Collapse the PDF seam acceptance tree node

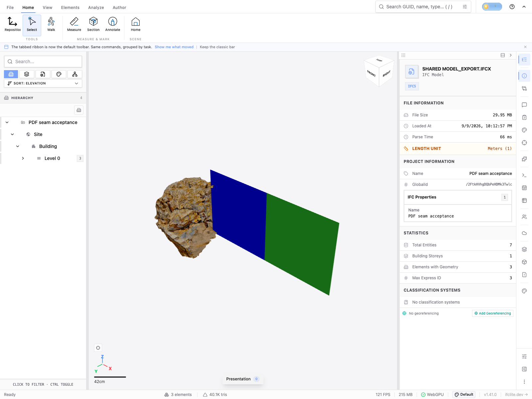tap(7, 122)
